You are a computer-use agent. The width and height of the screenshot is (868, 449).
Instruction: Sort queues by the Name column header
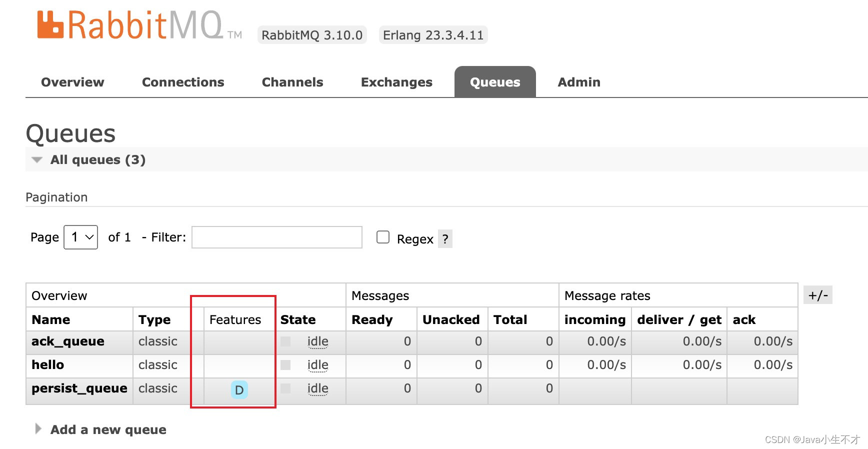tap(51, 319)
